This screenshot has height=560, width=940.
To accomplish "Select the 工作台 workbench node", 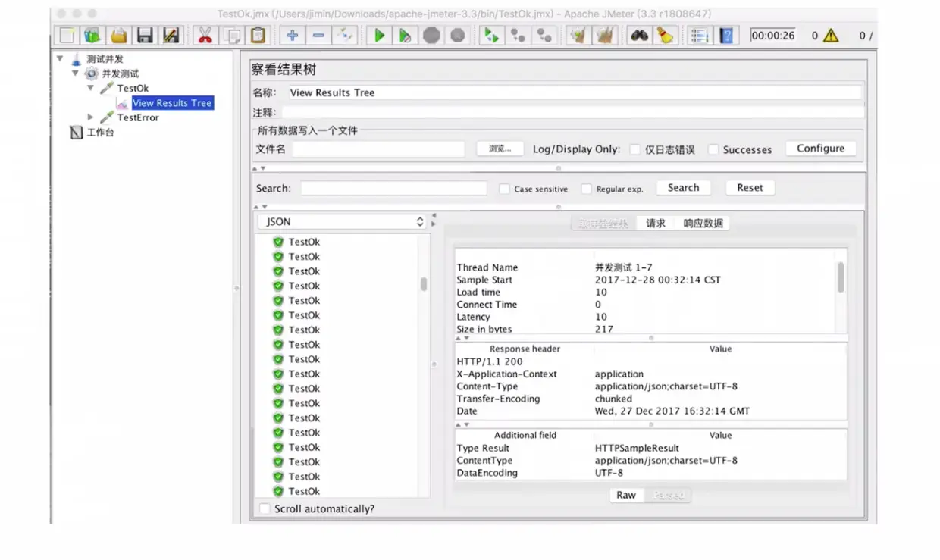I will point(100,133).
